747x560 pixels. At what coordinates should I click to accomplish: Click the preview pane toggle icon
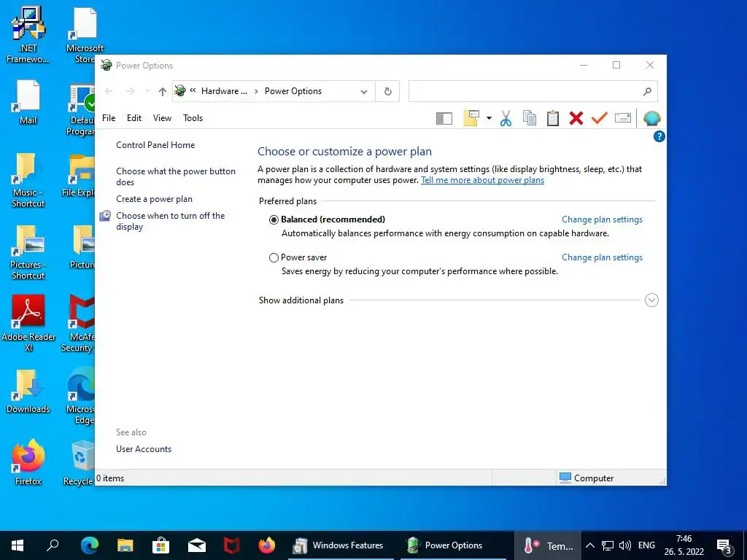pyautogui.click(x=444, y=118)
